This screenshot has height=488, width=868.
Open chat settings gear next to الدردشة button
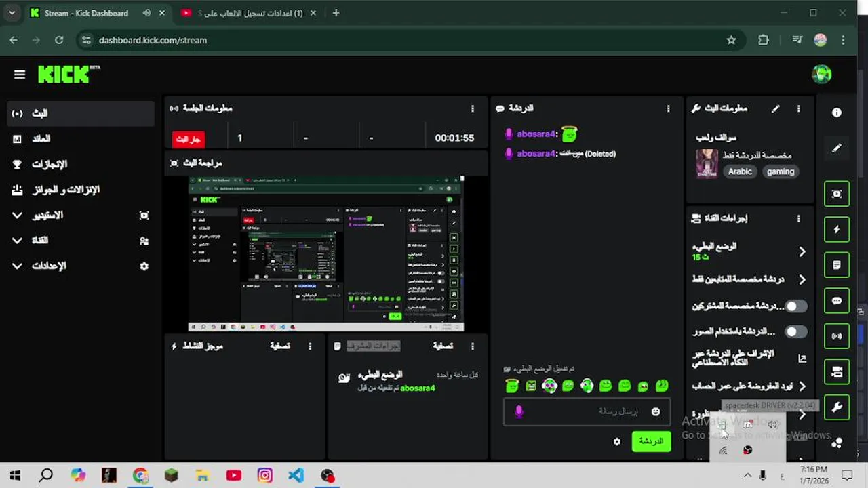616,441
